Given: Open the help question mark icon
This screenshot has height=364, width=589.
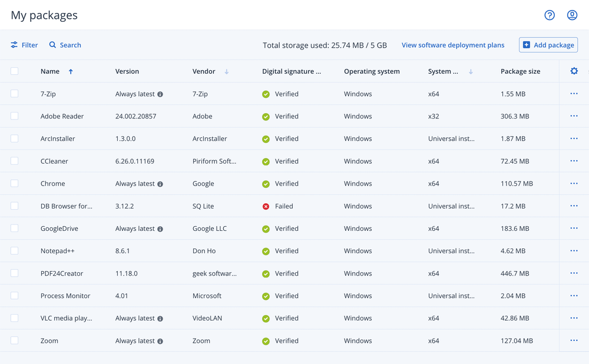Looking at the screenshot, I should coord(550,15).
